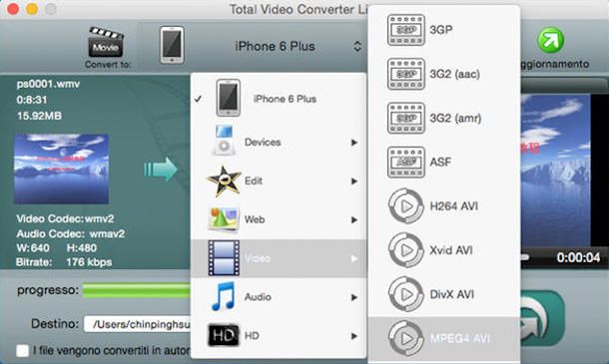Expand the Audio submenu arrow

click(x=353, y=297)
